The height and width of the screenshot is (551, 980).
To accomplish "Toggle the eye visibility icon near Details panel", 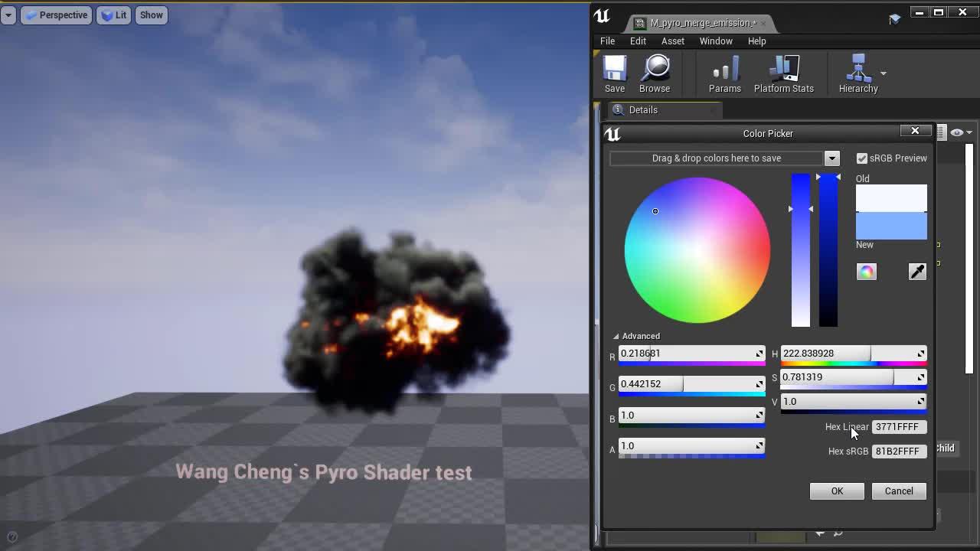I will 958,132.
